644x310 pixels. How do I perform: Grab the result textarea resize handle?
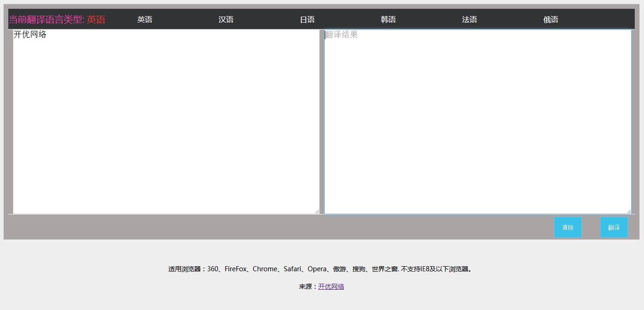tap(628, 211)
